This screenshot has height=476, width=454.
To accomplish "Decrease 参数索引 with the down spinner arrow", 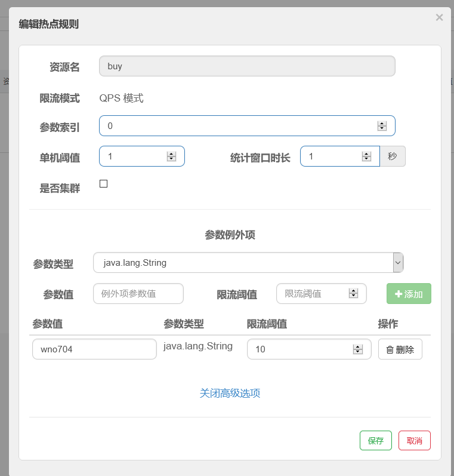I will click(x=382, y=128).
